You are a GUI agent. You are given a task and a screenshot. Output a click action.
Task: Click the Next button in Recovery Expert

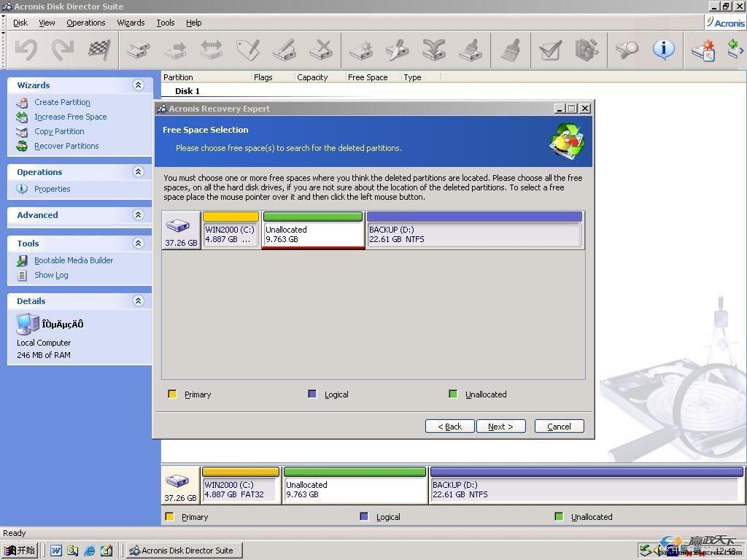point(500,426)
